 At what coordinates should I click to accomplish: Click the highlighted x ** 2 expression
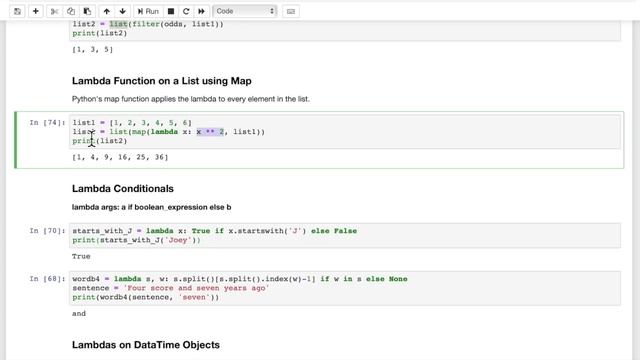point(210,132)
